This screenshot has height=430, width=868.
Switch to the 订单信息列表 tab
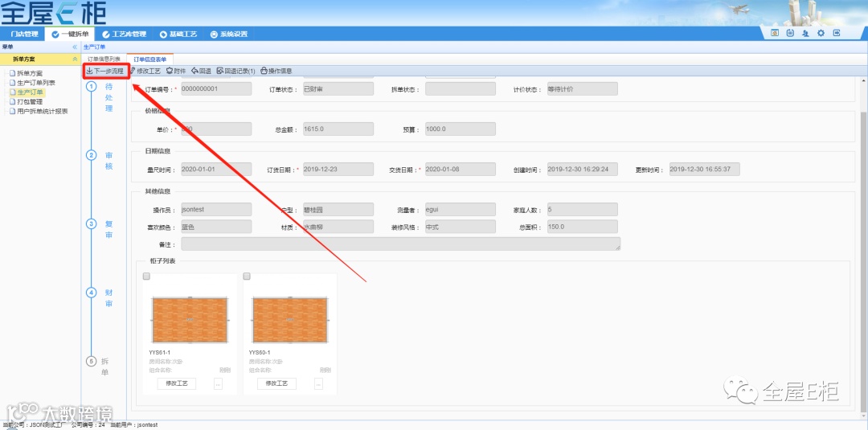(104, 59)
